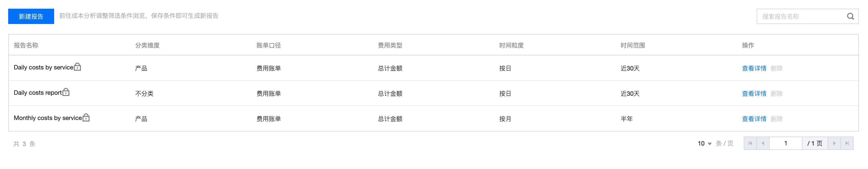Click lock icon beside Monthly costs by service
Image resolution: width=868 pixels, height=169 pixels.
point(86,117)
